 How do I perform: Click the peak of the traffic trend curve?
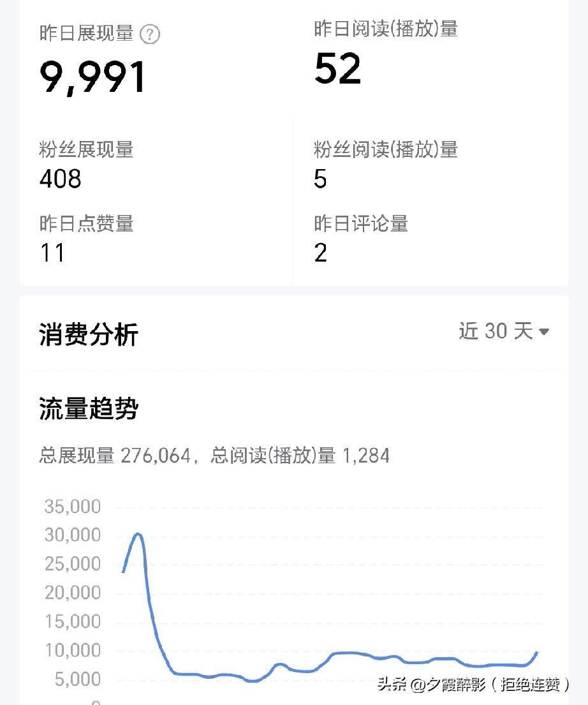(138, 533)
